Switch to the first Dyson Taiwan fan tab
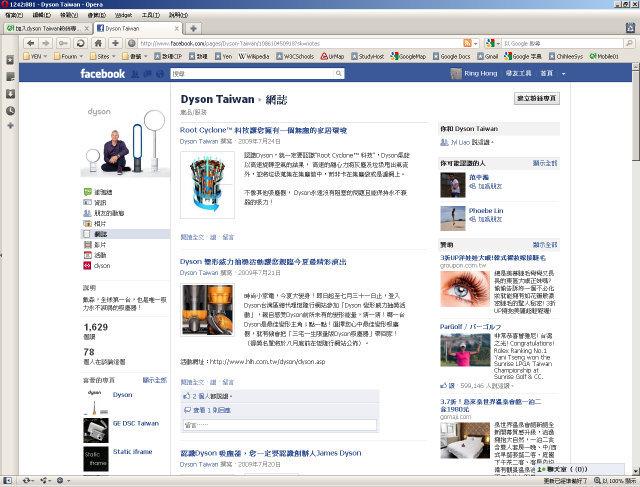This screenshot has width=640, height=487. pos(48,29)
